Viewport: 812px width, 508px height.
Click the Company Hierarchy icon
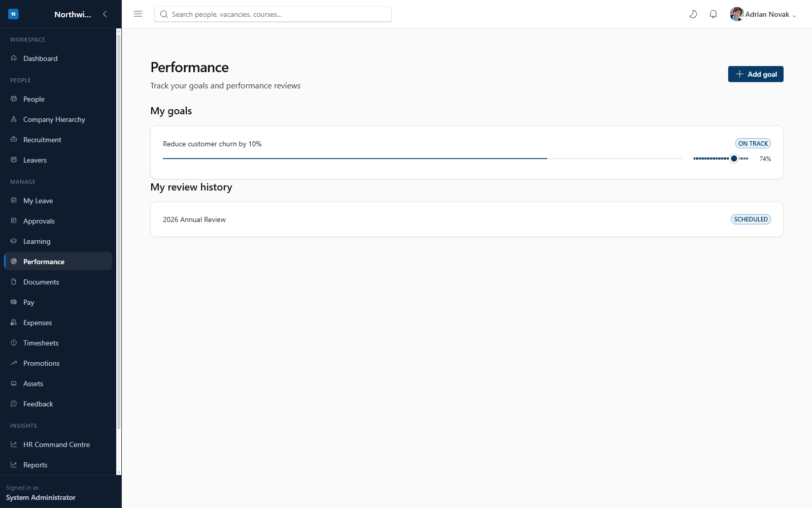14,119
